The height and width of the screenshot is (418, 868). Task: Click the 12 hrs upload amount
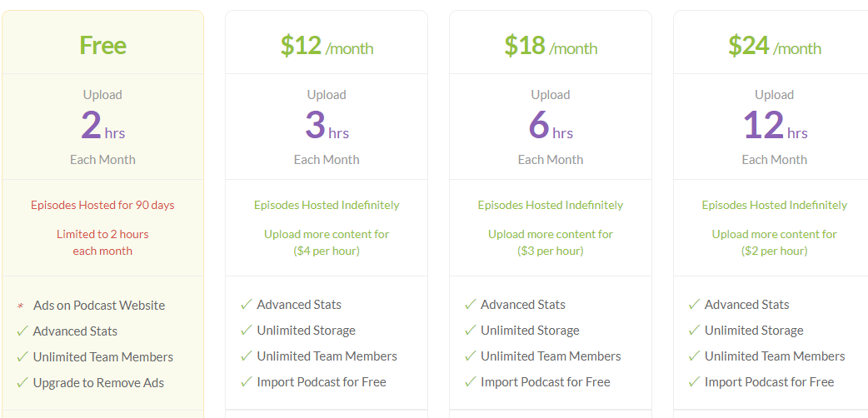[775, 127]
